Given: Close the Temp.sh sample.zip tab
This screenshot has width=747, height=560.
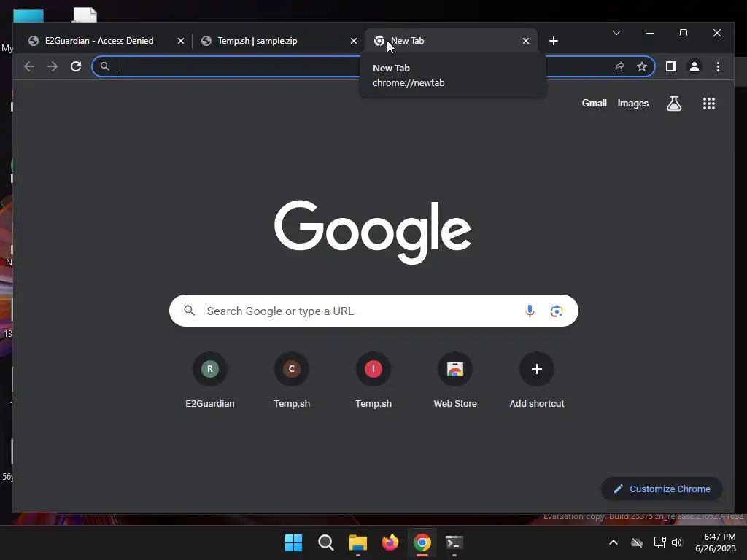Looking at the screenshot, I should point(354,41).
